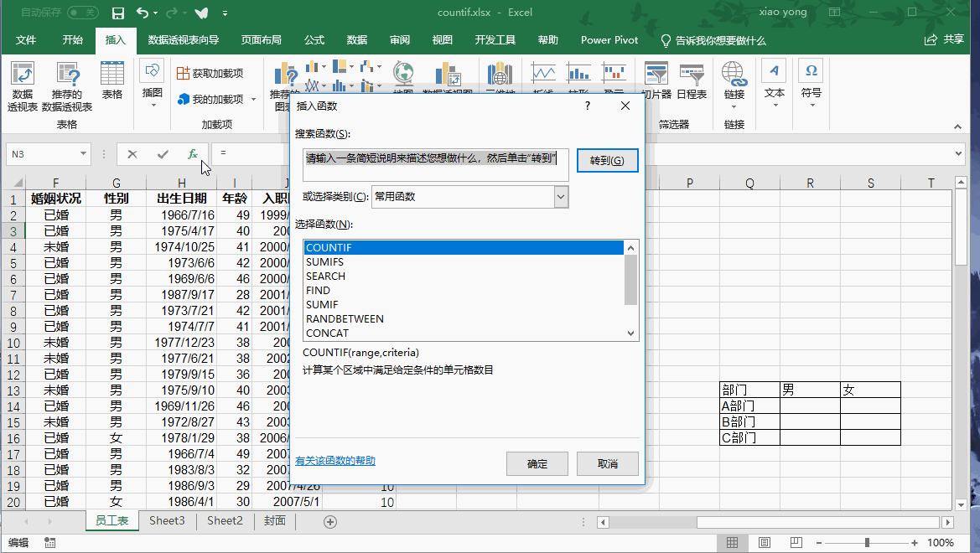Click the macro record icon in status bar
Image resolution: width=980 pixels, height=553 pixels.
coord(50,542)
